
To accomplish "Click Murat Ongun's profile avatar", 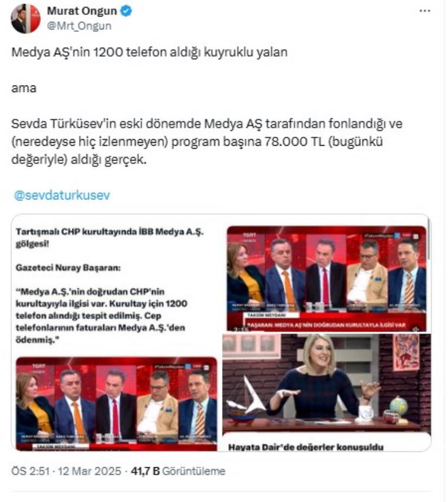I will tap(25, 18).
